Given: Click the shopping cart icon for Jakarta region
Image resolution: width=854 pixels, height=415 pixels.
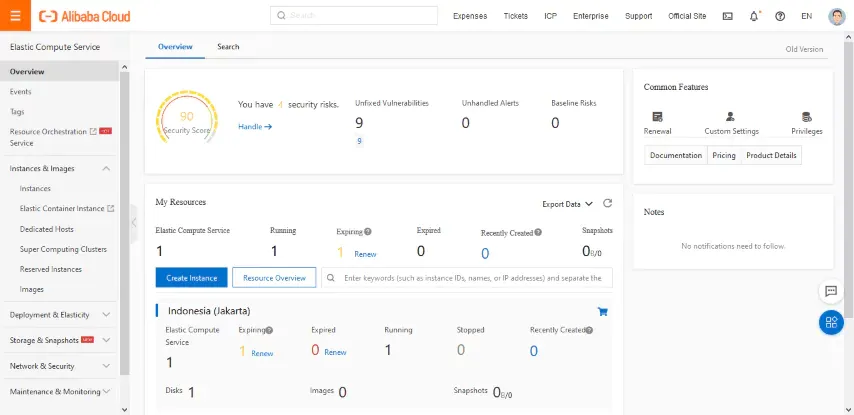Looking at the screenshot, I should point(602,312).
